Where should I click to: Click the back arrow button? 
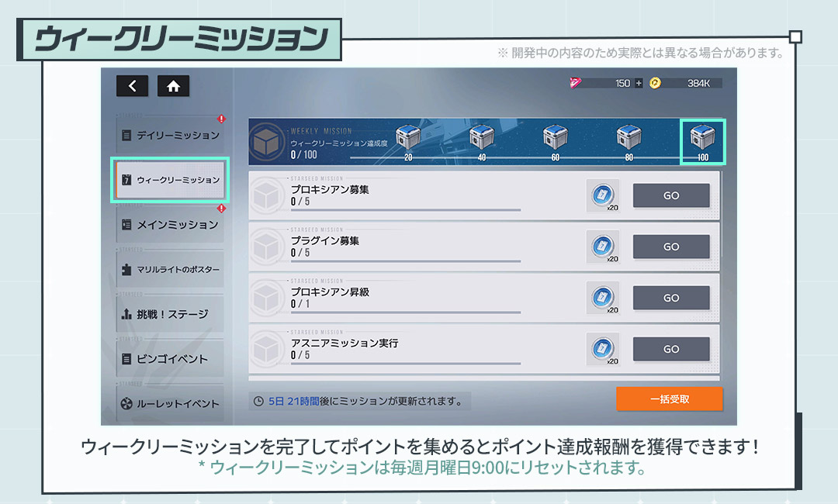(132, 86)
